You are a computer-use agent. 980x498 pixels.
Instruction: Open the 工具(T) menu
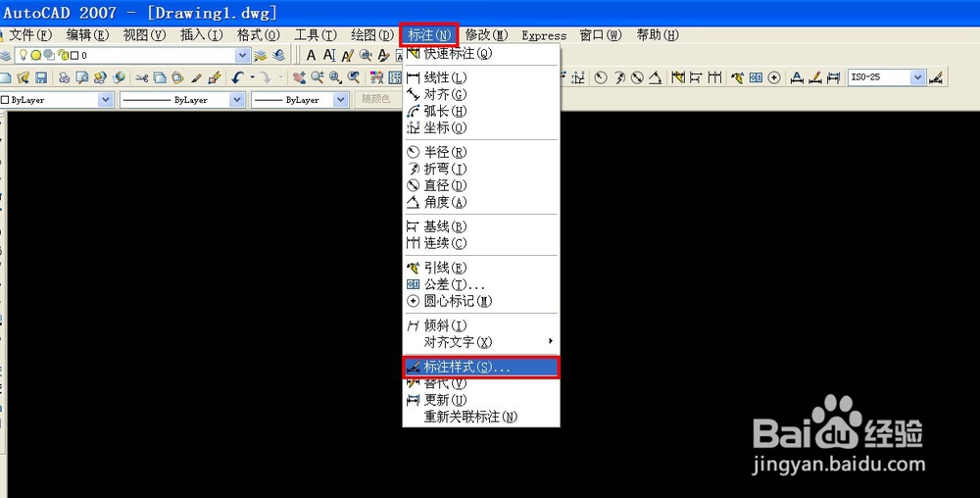[316, 35]
